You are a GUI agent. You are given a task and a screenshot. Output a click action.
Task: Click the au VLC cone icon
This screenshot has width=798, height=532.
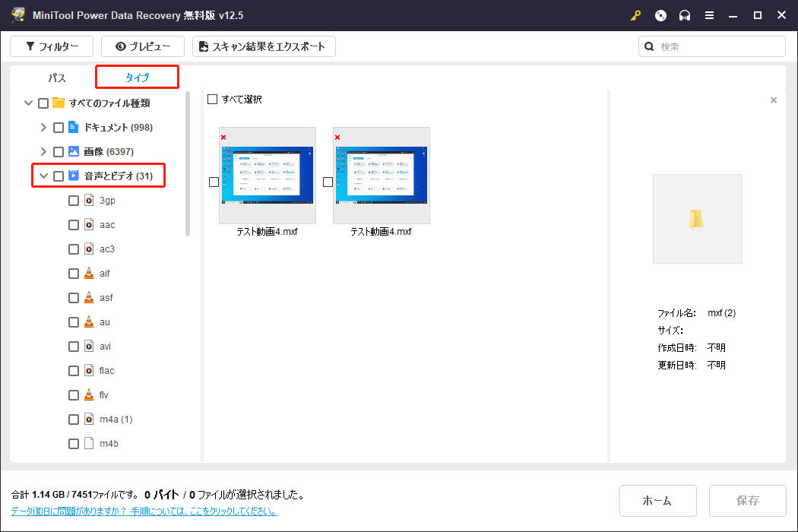[x=89, y=321]
